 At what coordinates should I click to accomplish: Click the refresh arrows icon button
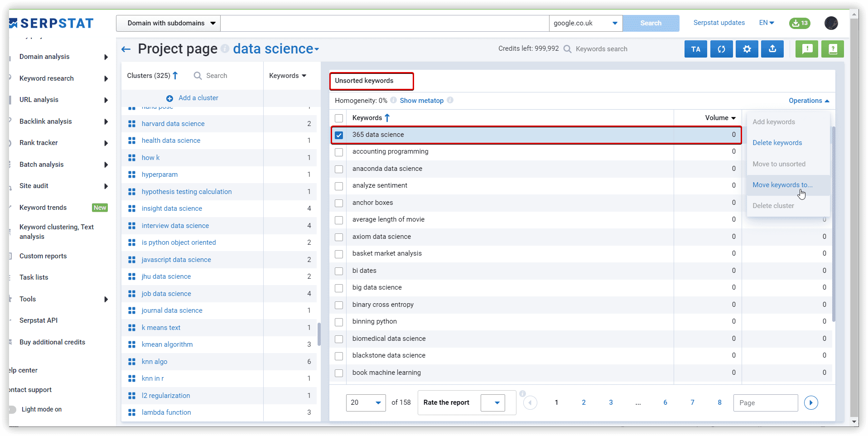click(721, 49)
